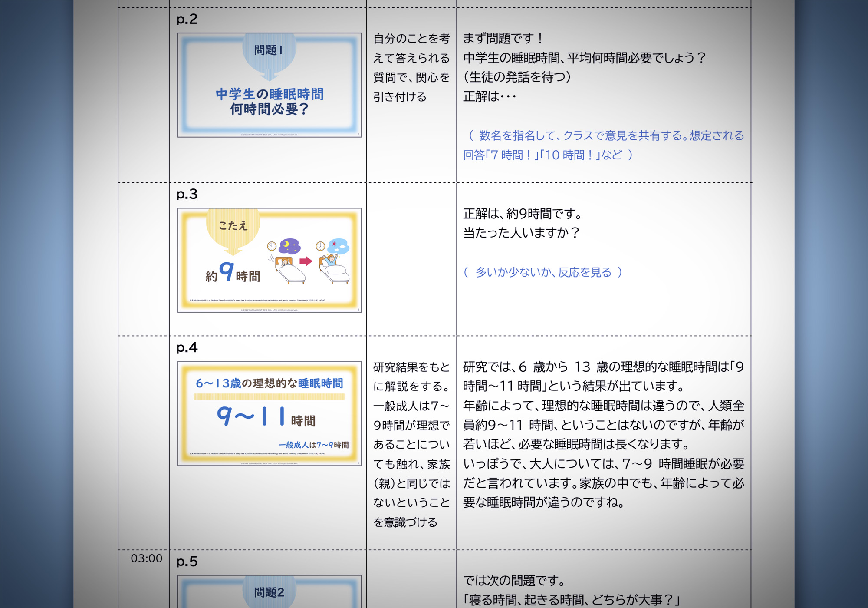Click the sentence 研究では、6歳から13歳の理想的な睡眠時間
The height and width of the screenshot is (608, 868).
coord(603,377)
